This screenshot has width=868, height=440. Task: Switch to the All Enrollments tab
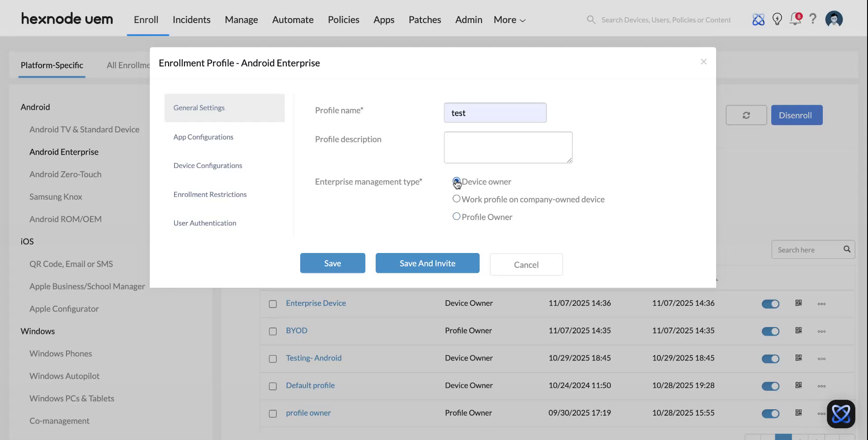click(x=129, y=65)
